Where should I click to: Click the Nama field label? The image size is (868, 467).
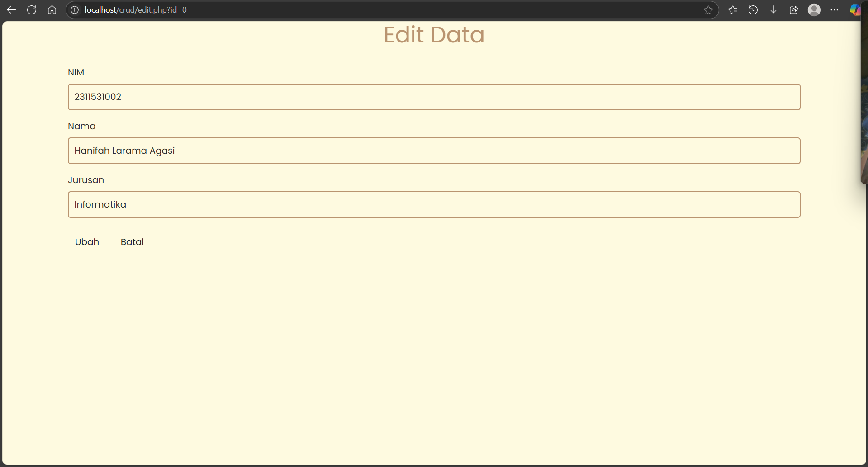(82, 126)
